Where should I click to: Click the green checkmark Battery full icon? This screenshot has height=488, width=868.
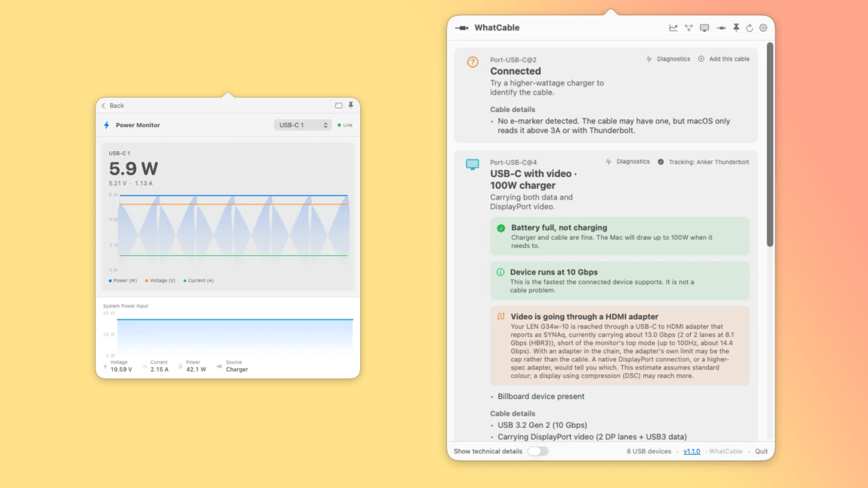coord(501,228)
